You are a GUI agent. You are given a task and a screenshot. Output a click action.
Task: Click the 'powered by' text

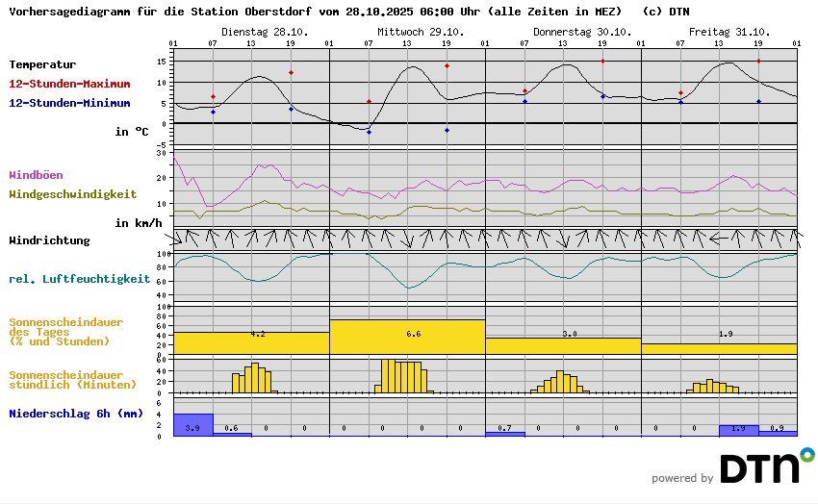681,478
